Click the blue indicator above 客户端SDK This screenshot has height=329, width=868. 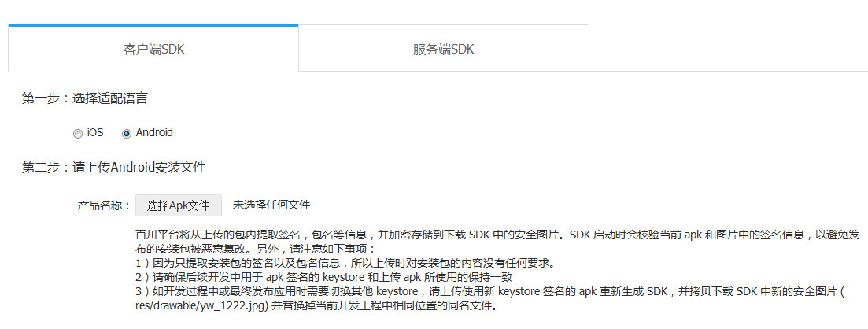[x=153, y=25]
